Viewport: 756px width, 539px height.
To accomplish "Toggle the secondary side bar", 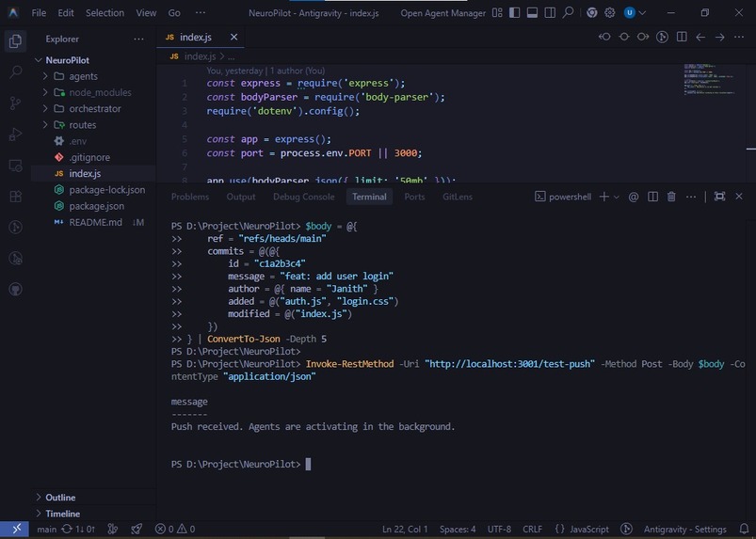I will point(550,12).
